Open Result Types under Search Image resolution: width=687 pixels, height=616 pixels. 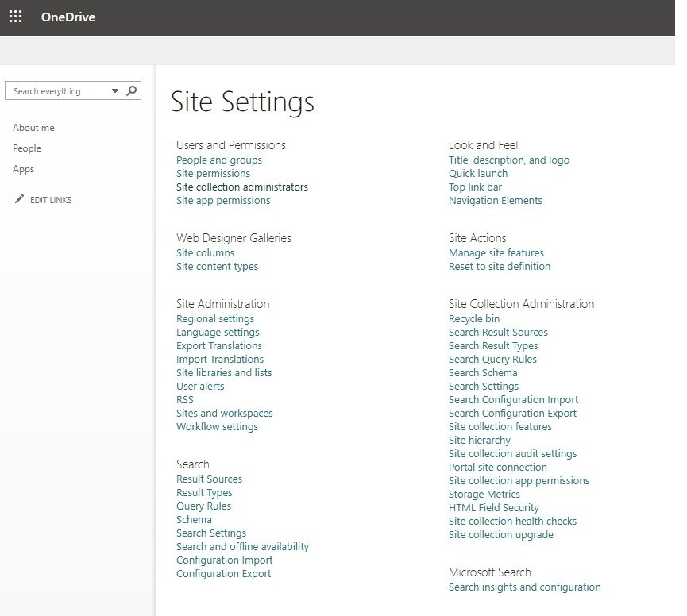point(205,492)
